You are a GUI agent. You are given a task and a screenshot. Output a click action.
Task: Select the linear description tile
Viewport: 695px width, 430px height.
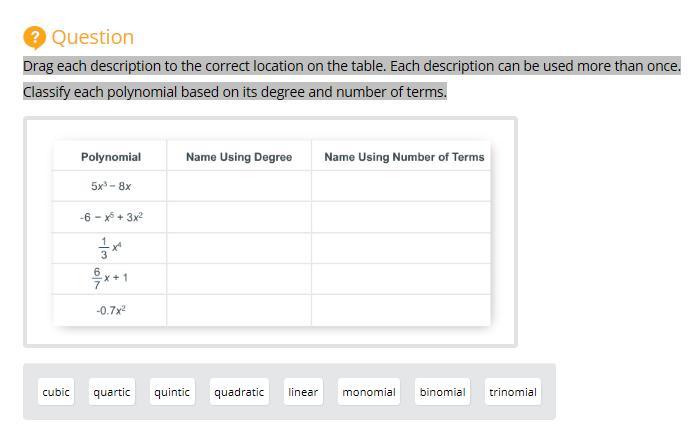click(303, 392)
